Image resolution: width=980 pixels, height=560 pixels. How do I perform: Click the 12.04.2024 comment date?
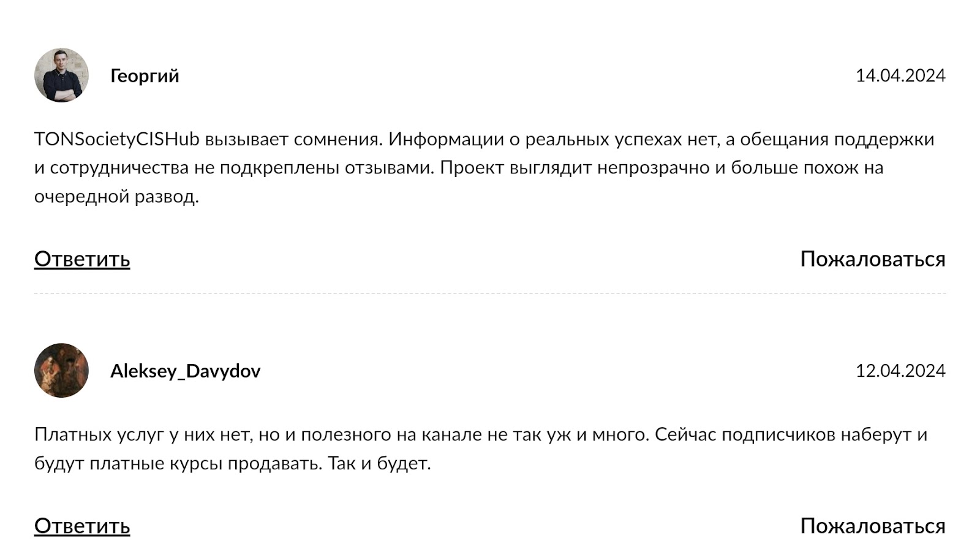coord(900,371)
